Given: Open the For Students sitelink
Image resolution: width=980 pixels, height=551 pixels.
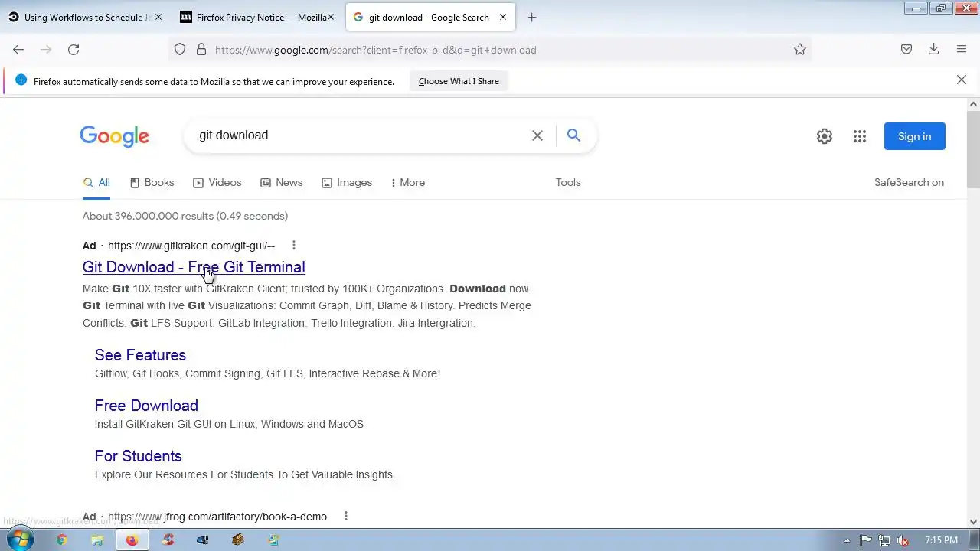Looking at the screenshot, I should tap(138, 456).
